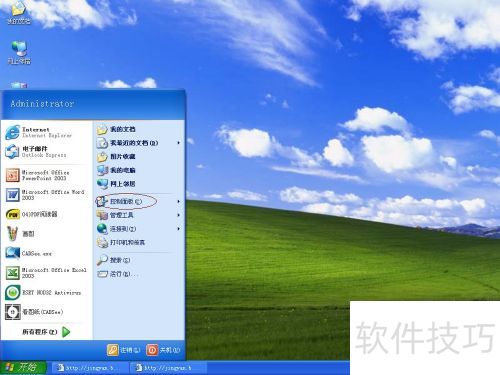This screenshot has width=500, height=375.
Task: Launch CADSee.exe icon
Action: 12,253
